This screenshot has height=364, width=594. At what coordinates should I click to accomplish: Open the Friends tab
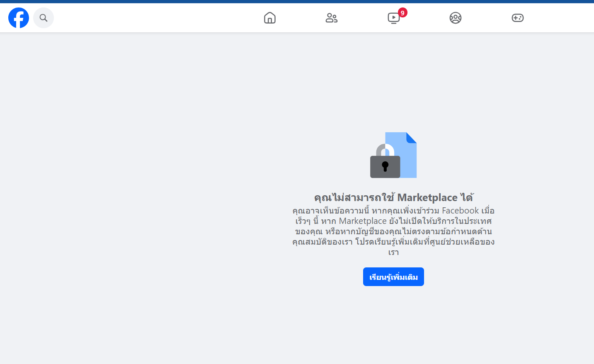332,18
